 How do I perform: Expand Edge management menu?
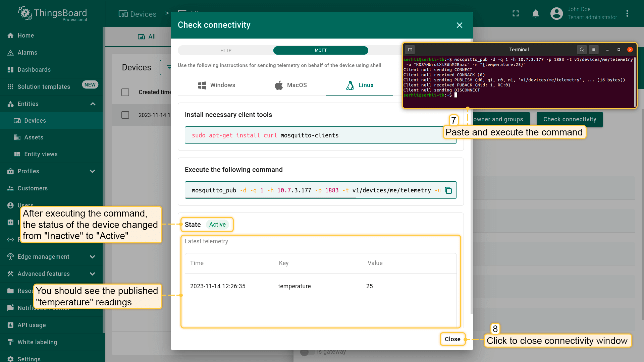point(93,257)
